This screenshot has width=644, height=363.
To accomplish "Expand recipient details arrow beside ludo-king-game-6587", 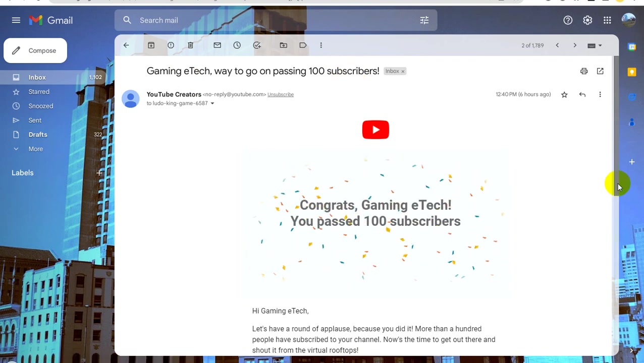I will pyautogui.click(x=212, y=103).
